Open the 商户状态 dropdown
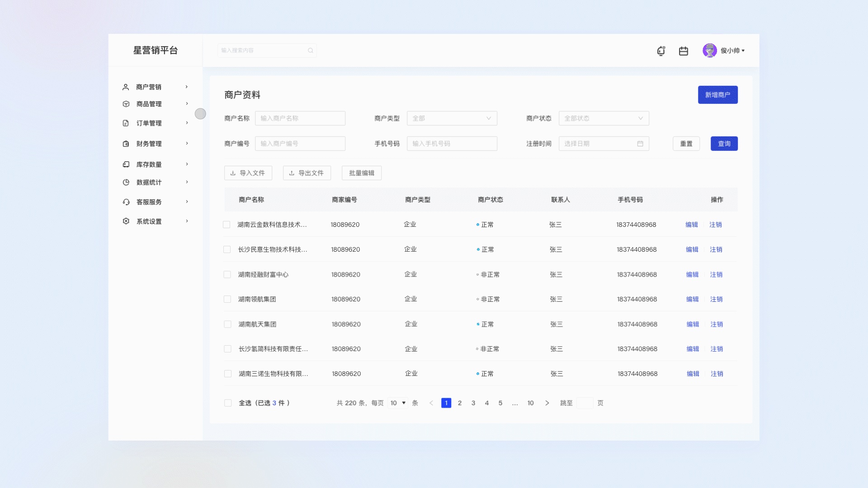Screen dimensions: 868x488 (x=604, y=118)
